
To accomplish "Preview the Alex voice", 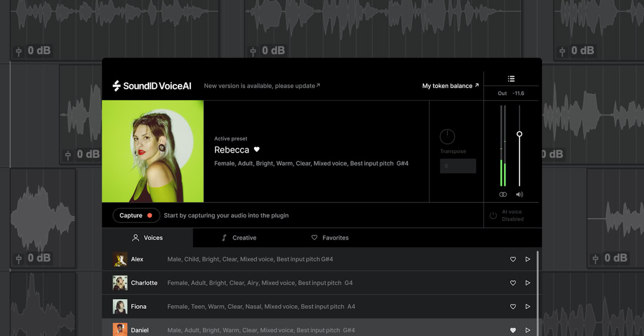I will coord(528,259).
